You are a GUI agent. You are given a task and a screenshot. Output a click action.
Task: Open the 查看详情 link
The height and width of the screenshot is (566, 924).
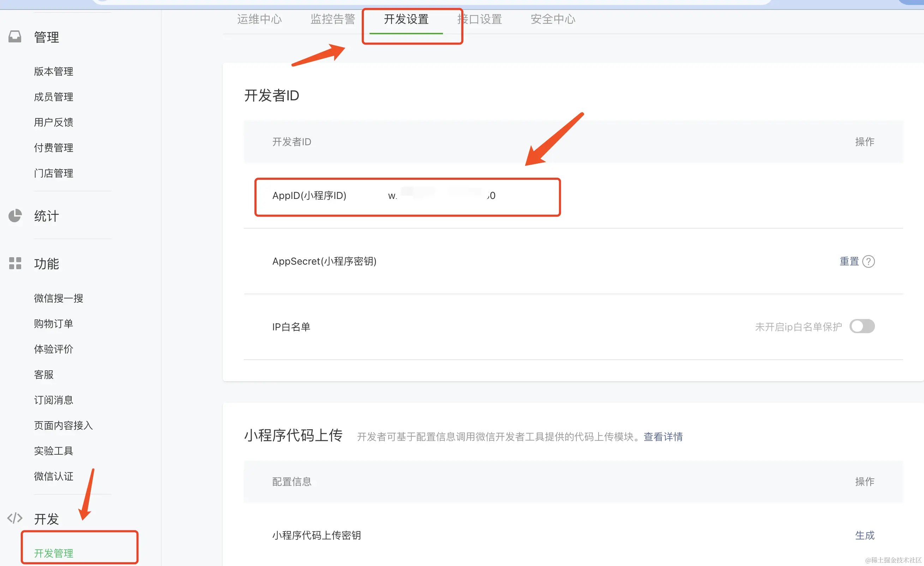663,436
